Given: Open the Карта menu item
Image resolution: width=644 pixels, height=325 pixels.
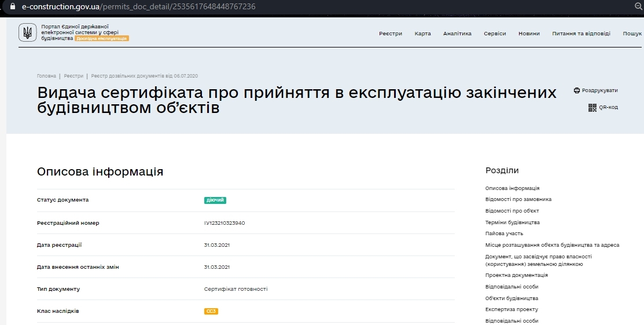Looking at the screenshot, I should pyautogui.click(x=422, y=34).
